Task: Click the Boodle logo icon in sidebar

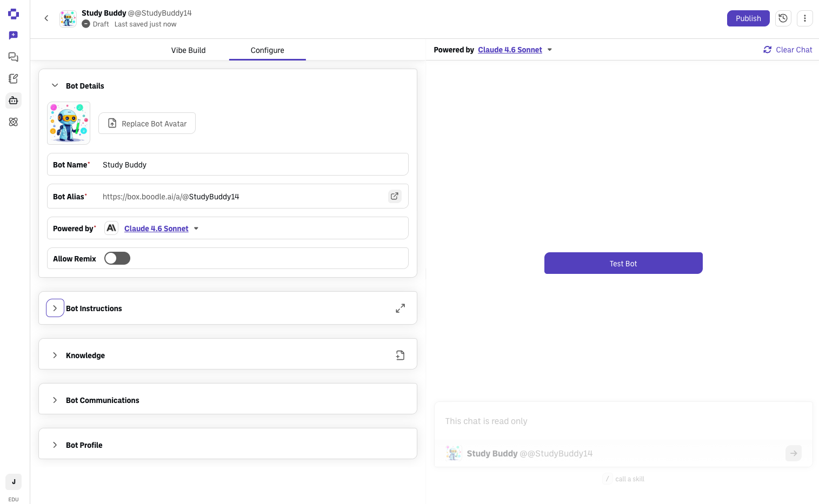Action: [14, 14]
